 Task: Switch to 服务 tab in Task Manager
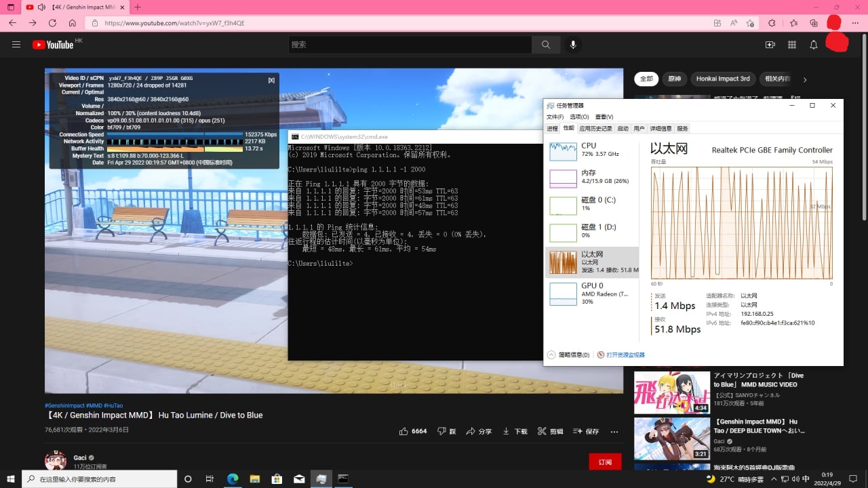pos(682,128)
